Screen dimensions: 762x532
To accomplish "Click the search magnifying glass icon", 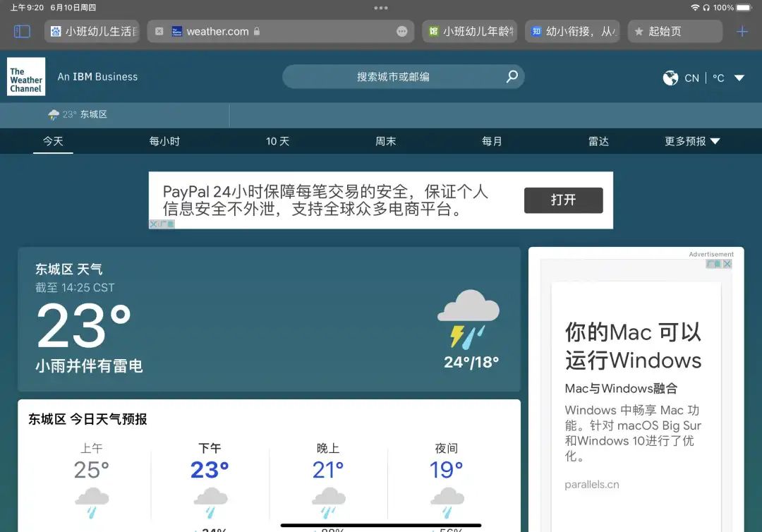I will (x=512, y=78).
